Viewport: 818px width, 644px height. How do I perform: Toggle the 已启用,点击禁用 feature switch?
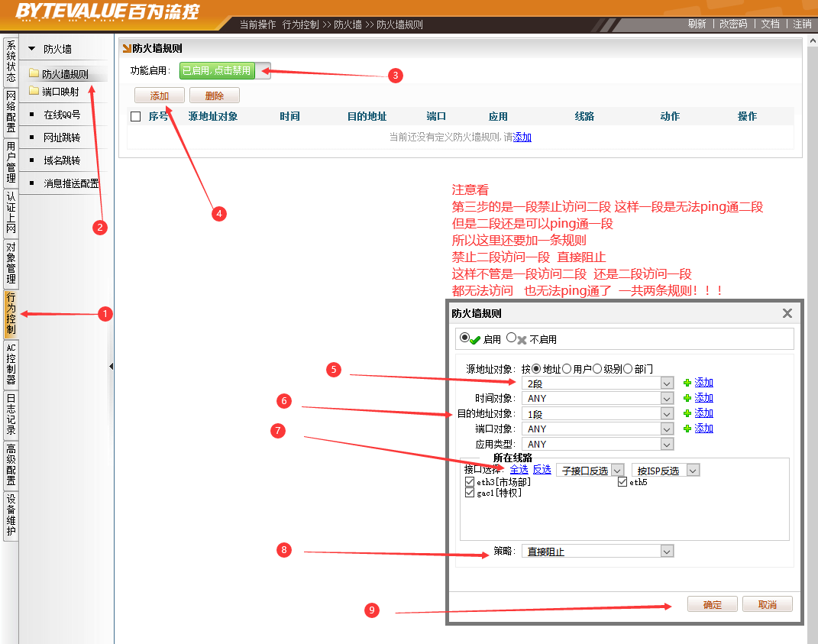(x=225, y=70)
